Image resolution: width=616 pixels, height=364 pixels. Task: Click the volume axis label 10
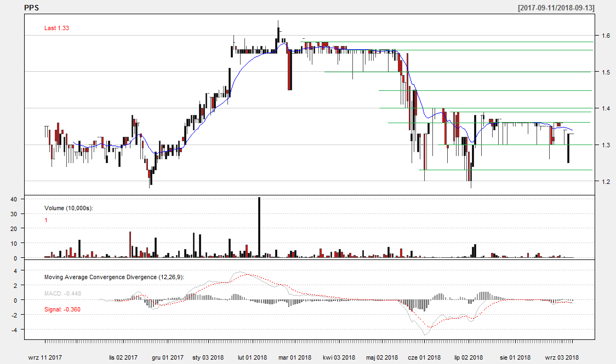coord(14,244)
